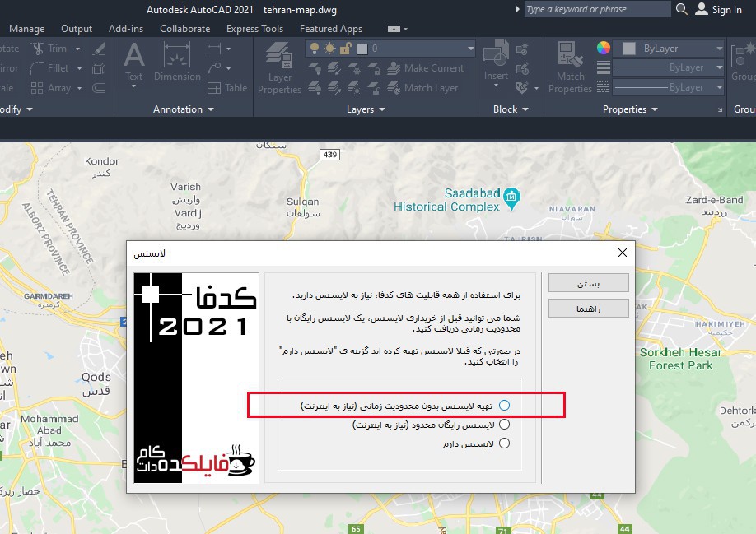
Task: Expand the Block panel
Action: tap(511, 109)
